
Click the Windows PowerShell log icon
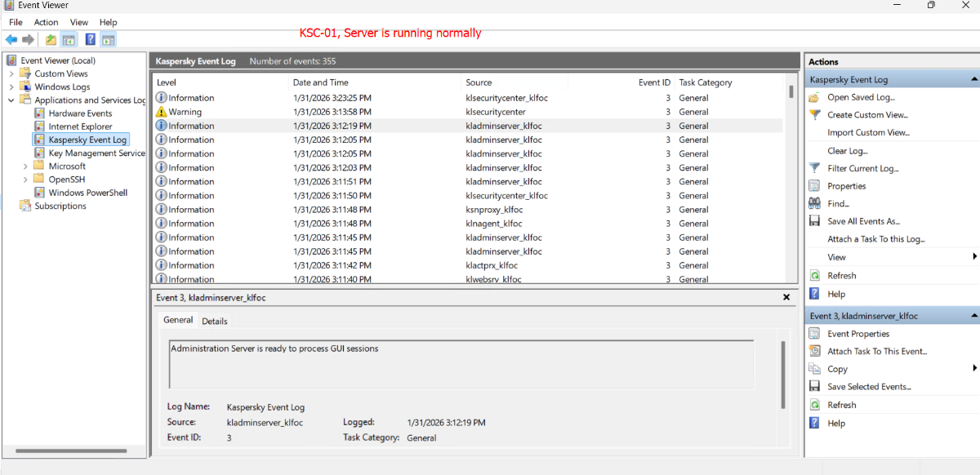(39, 193)
